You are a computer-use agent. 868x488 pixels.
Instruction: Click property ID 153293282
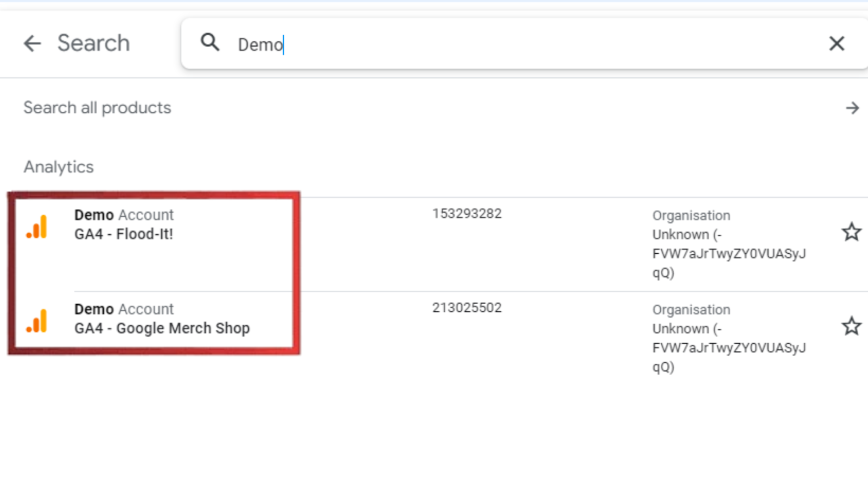(467, 214)
